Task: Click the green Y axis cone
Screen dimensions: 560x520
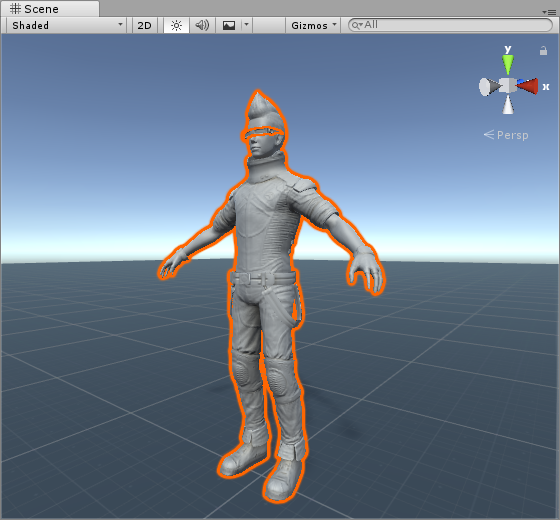Action: pos(508,64)
